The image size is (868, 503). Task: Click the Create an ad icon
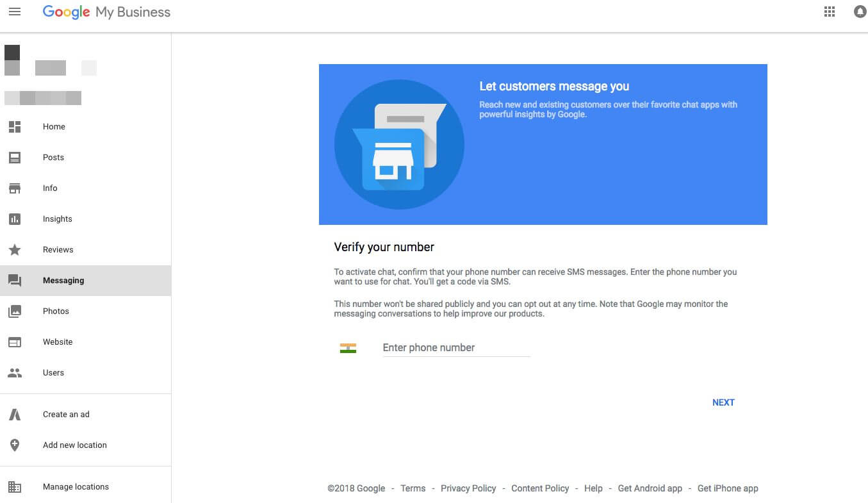tap(15, 414)
